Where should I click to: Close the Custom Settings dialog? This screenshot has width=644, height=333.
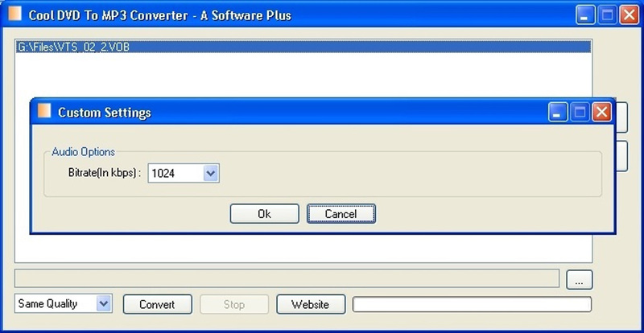(x=601, y=113)
